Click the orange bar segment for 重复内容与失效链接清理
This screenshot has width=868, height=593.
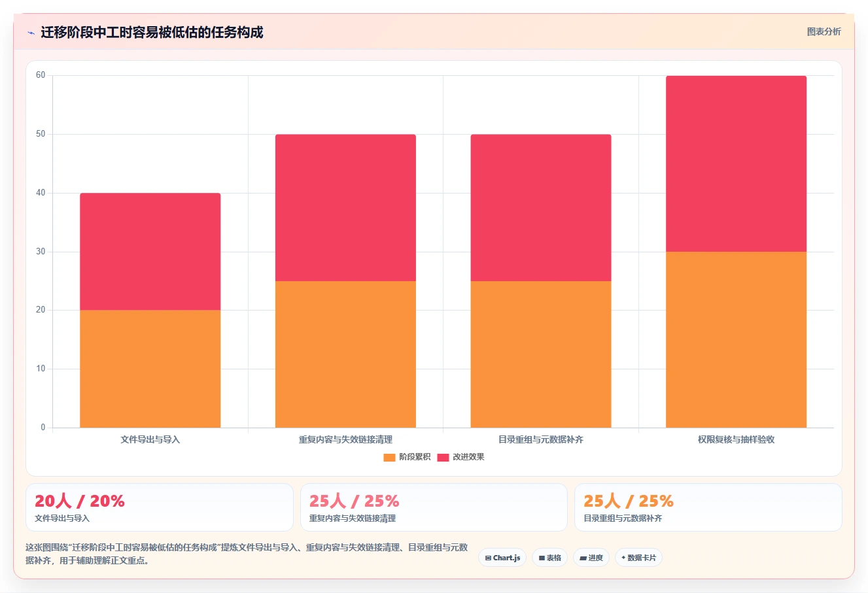point(345,354)
